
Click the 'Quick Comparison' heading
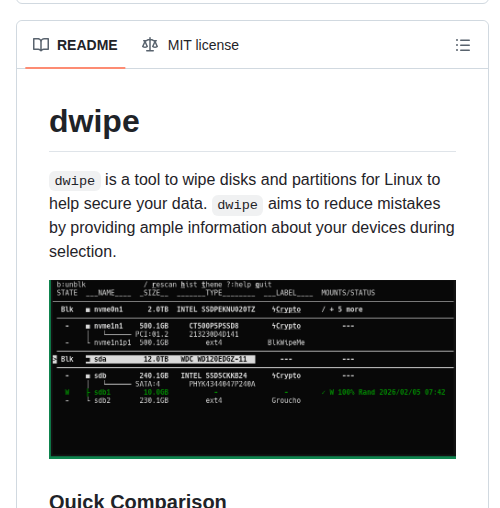tap(138, 501)
